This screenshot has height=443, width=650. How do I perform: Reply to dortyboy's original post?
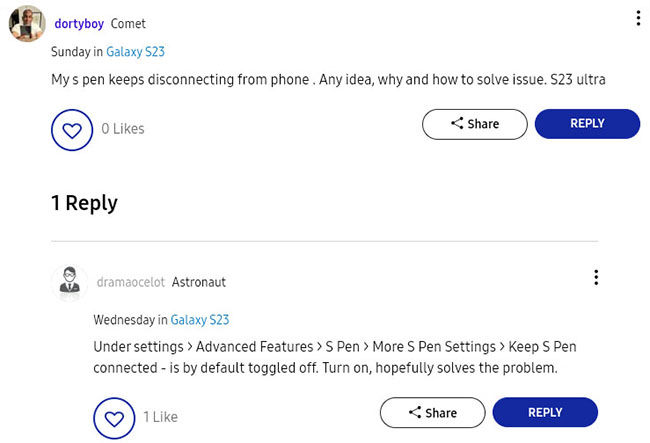coord(587,123)
